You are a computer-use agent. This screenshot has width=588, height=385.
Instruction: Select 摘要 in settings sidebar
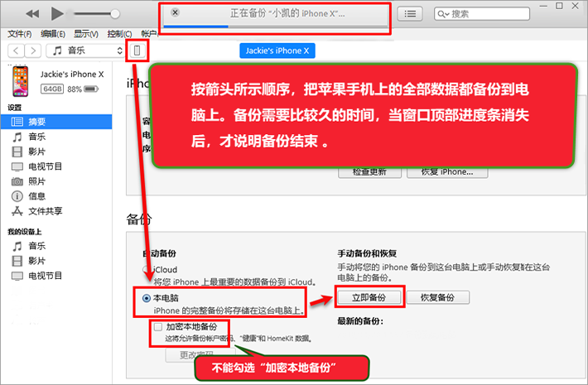[56, 122]
